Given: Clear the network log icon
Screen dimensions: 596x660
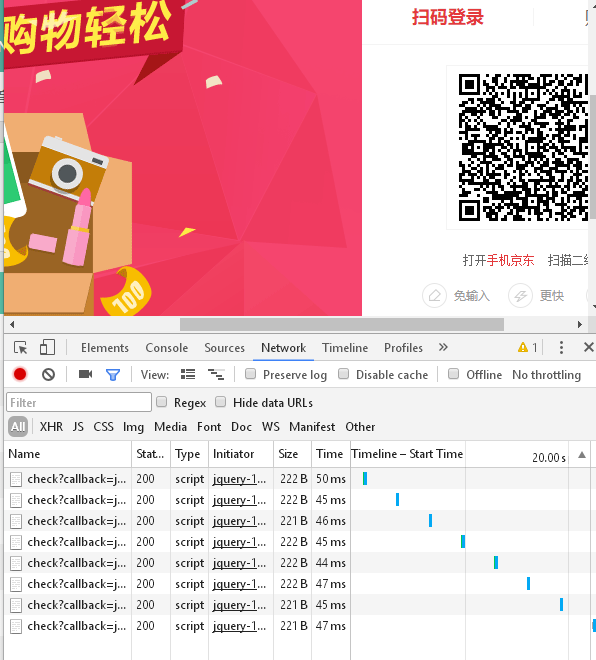Looking at the screenshot, I should (48, 374).
